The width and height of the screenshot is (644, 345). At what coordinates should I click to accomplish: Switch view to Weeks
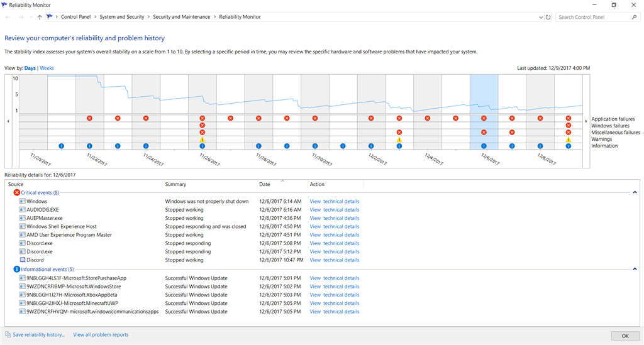47,68
